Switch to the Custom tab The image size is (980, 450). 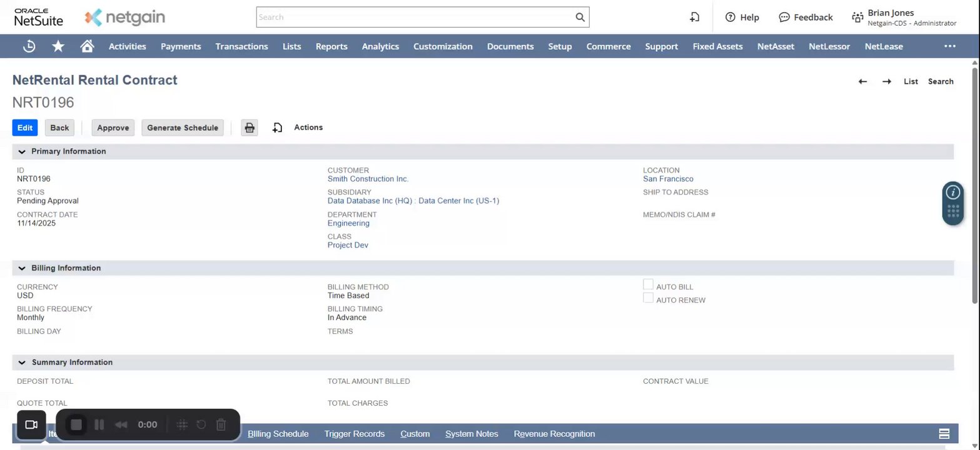pos(415,434)
